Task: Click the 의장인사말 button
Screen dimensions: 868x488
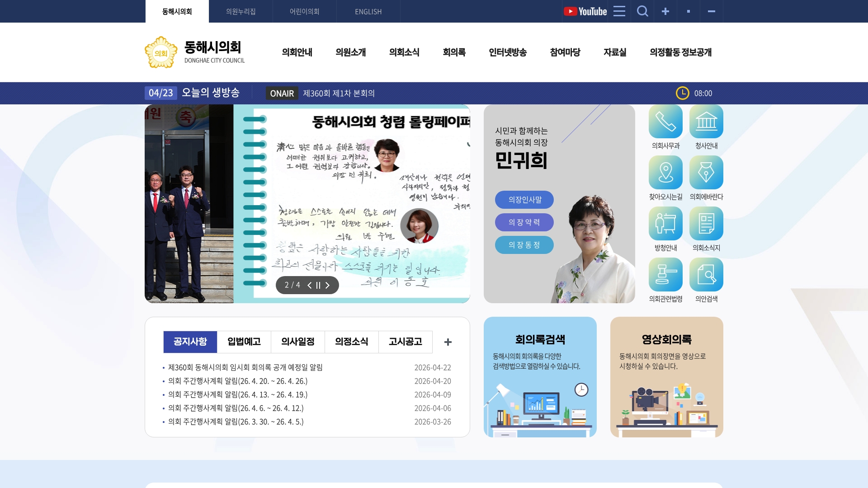Action: pyautogui.click(x=524, y=200)
